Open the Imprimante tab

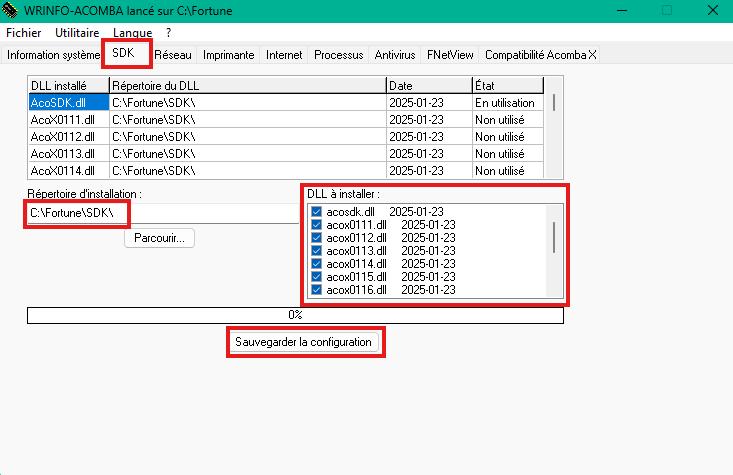(x=228, y=55)
